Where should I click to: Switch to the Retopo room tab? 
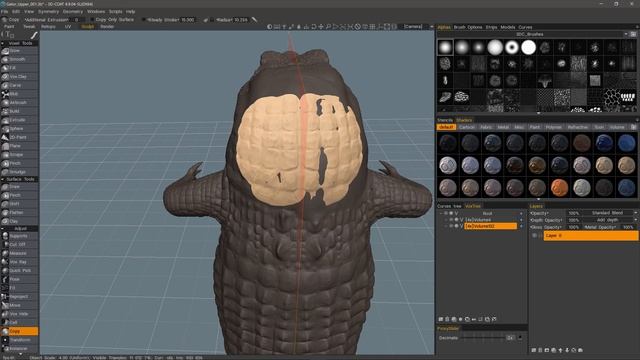coord(48,27)
